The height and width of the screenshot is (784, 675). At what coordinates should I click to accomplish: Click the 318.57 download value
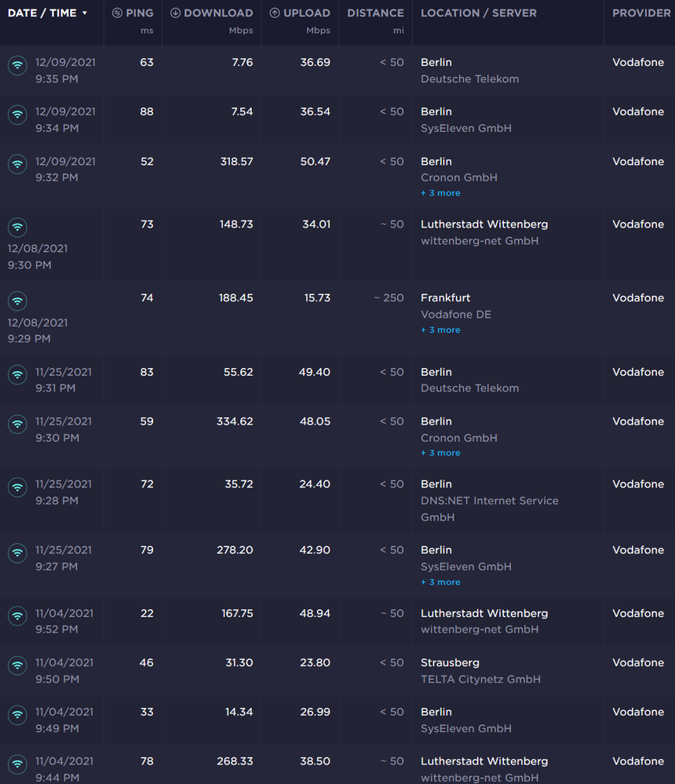(x=237, y=162)
